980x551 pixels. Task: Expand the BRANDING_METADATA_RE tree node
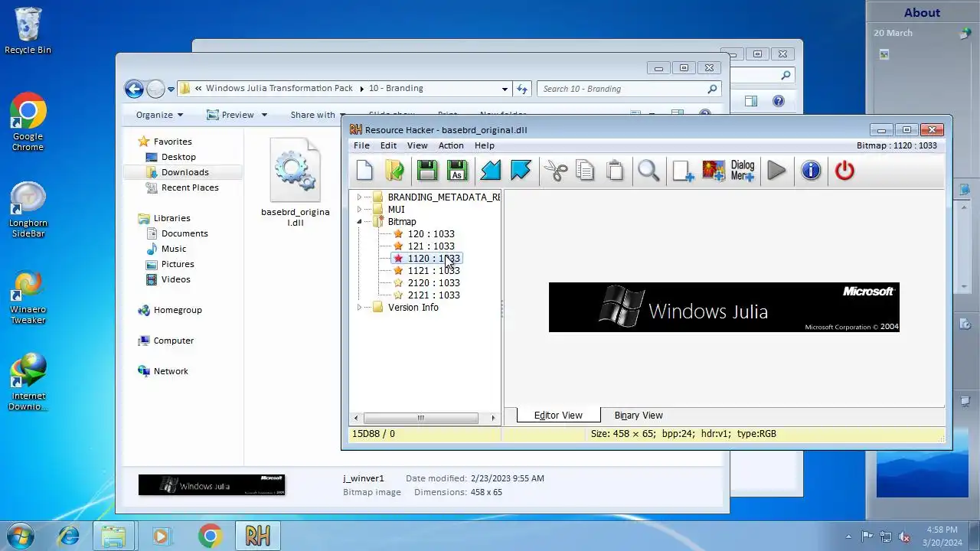(x=359, y=197)
